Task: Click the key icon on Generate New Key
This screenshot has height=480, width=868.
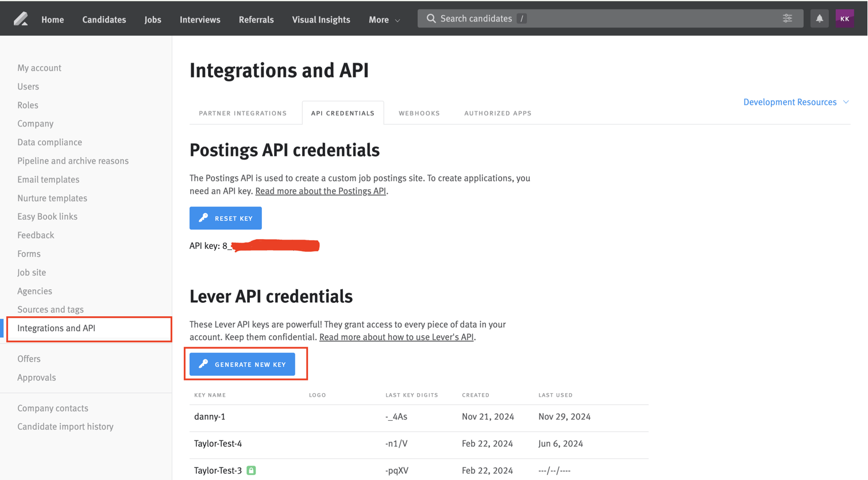Action: point(203,364)
